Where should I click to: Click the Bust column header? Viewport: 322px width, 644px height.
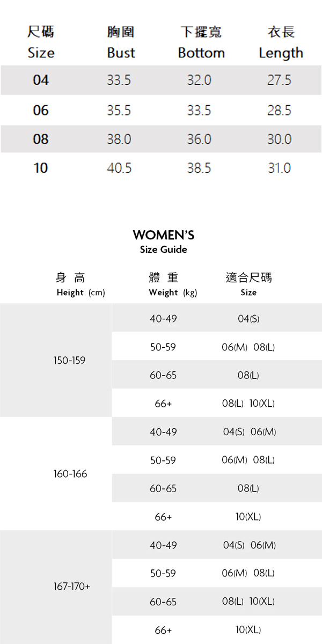tap(121, 53)
